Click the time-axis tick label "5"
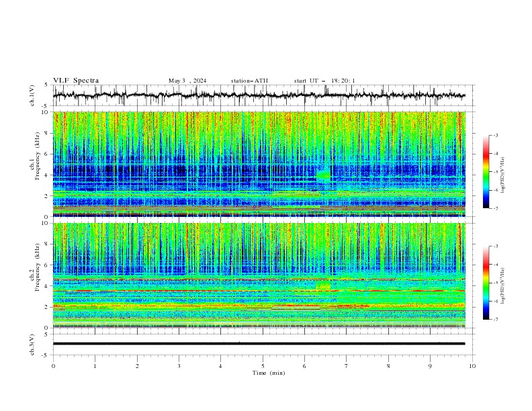The image size is (532, 411). pyautogui.click(x=263, y=366)
